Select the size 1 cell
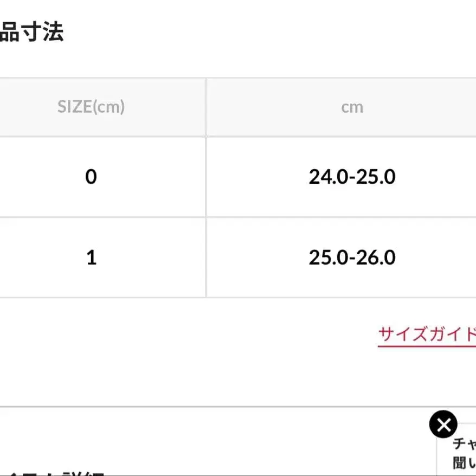This screenshot has width=476, height=476. tap(91, 257)
